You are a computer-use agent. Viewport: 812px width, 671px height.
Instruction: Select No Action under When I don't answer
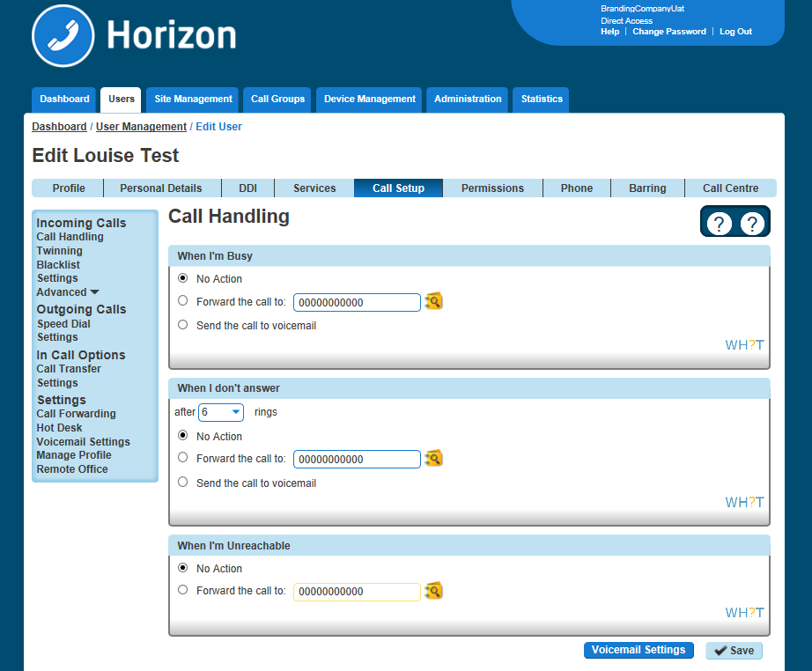coord(183,435)
